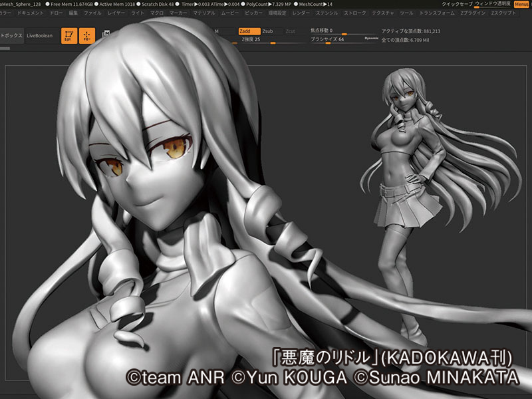Adjust the 焦点移動 0 slider
Screen dimensions: 532x399
click(344, 31)
